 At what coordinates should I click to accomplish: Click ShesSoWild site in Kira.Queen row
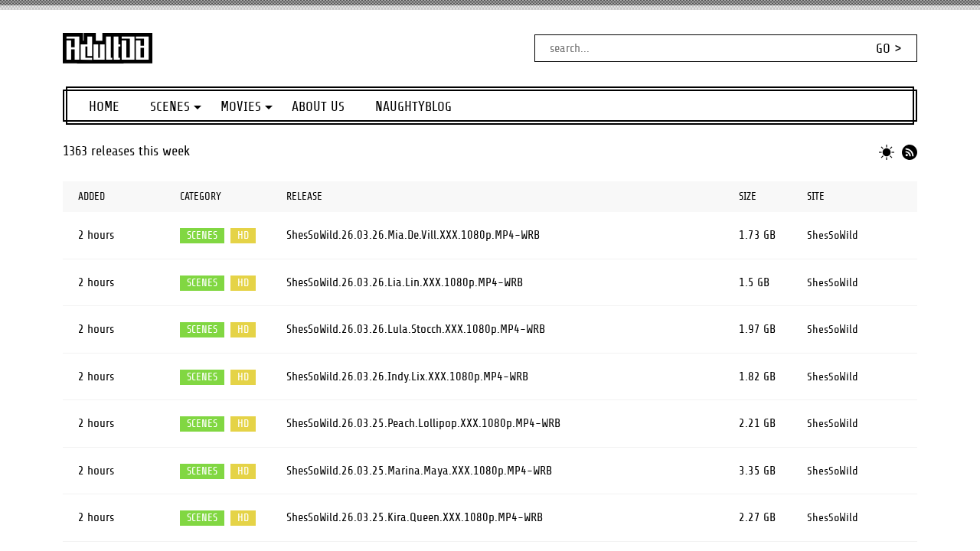pos(832,517)
